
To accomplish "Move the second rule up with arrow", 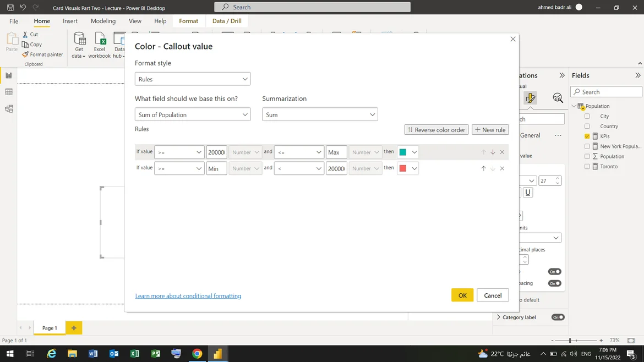I will click(x=483, y=169).
